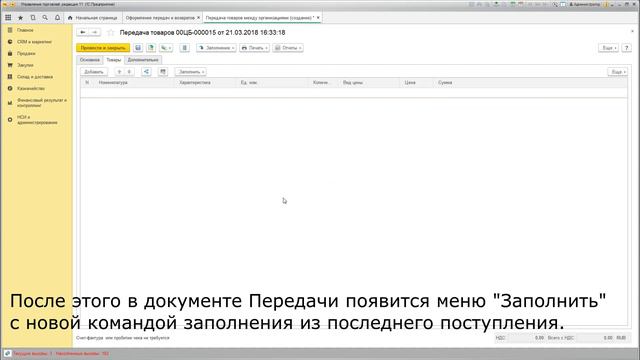Open the Закупки section
This screenshot has height=360, width=640.
click(25, 65)
